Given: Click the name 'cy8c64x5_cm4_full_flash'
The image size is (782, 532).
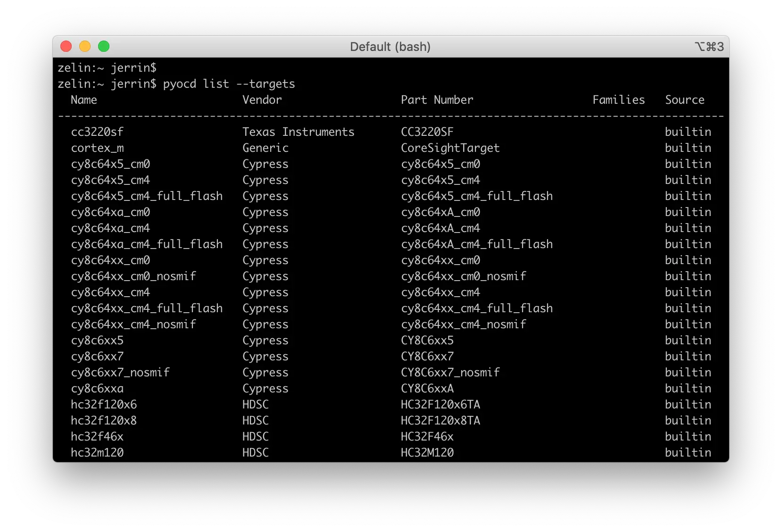Looking at the screenshot, I should pyautogui.click(x=147, y=196).
